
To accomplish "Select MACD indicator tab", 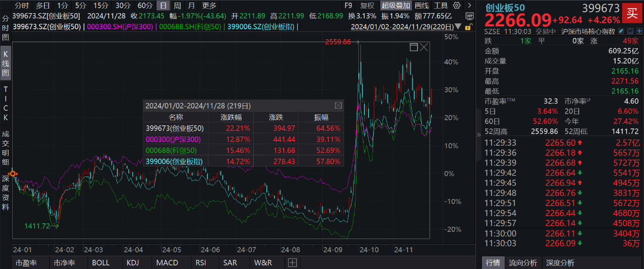I will click(167, 263).
